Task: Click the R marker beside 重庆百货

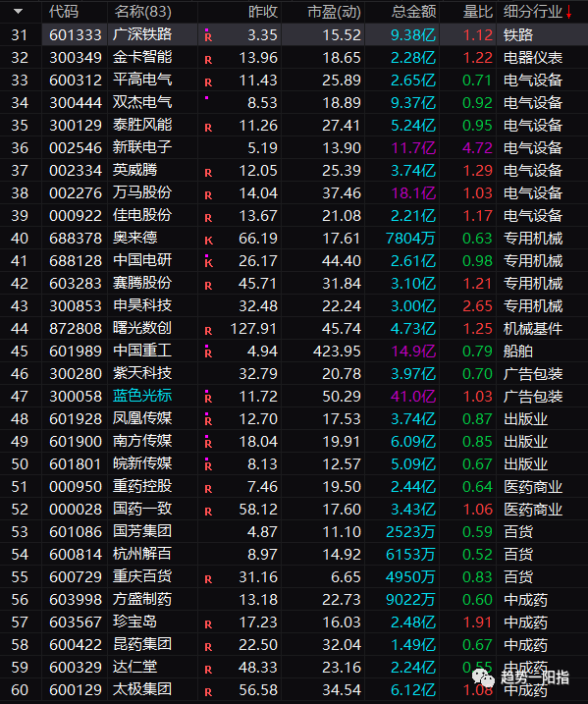Action: tap(208, 579)
